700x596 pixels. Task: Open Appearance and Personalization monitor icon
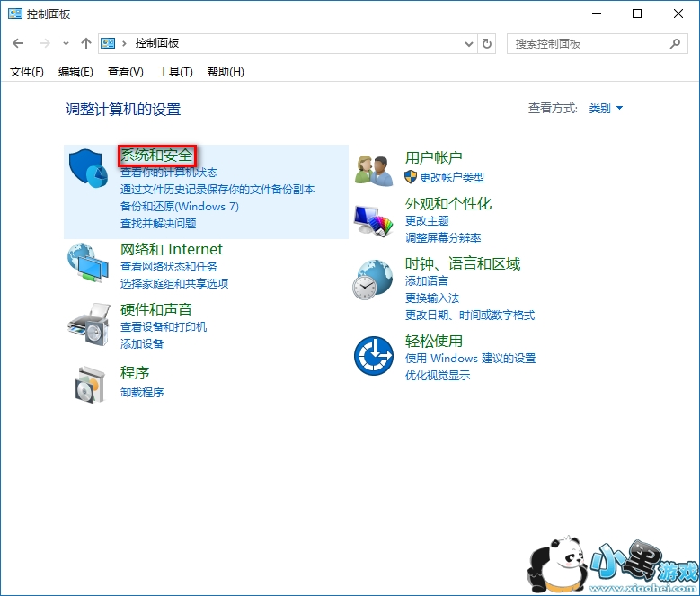point(374,218)
